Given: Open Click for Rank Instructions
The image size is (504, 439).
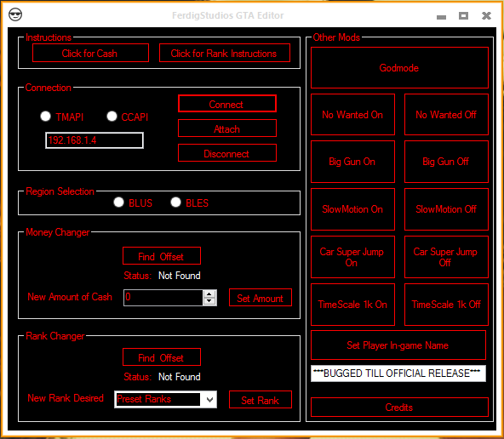Looking at the screenshot, I should [225, 53].
